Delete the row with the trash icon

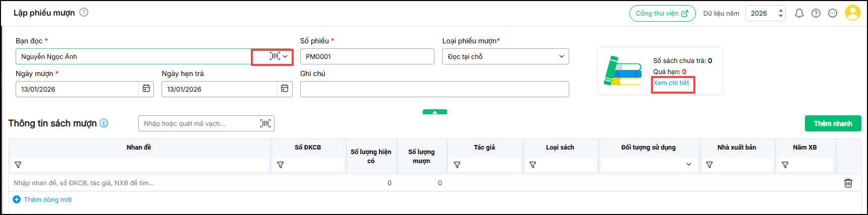point(848,183)
